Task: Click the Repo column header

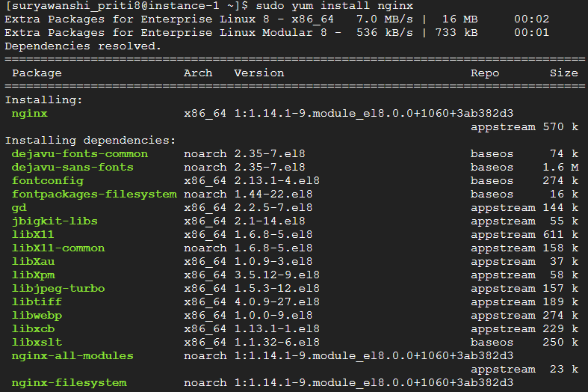Action: 485,73
